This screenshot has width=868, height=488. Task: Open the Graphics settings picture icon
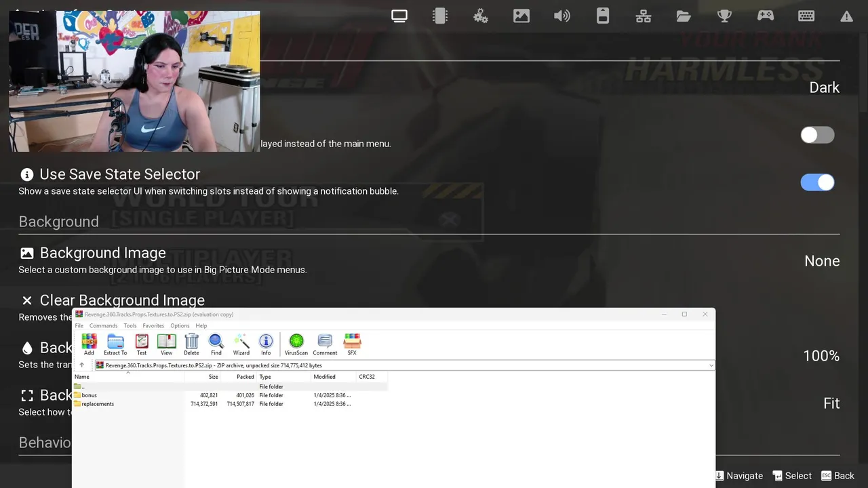521,16
